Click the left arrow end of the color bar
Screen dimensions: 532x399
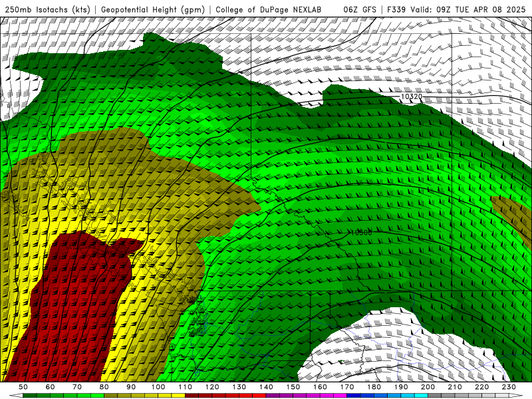tap(16, 396)
